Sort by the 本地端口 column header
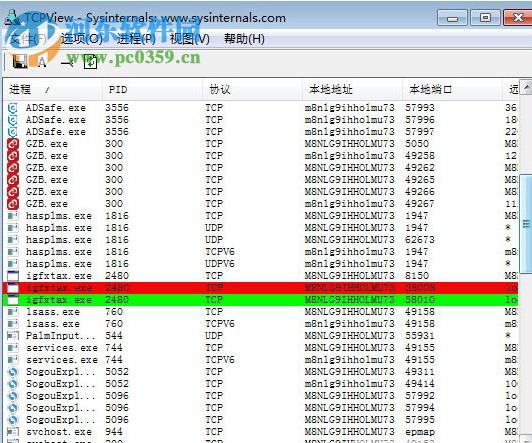The image size is (532, 443). 452,90
